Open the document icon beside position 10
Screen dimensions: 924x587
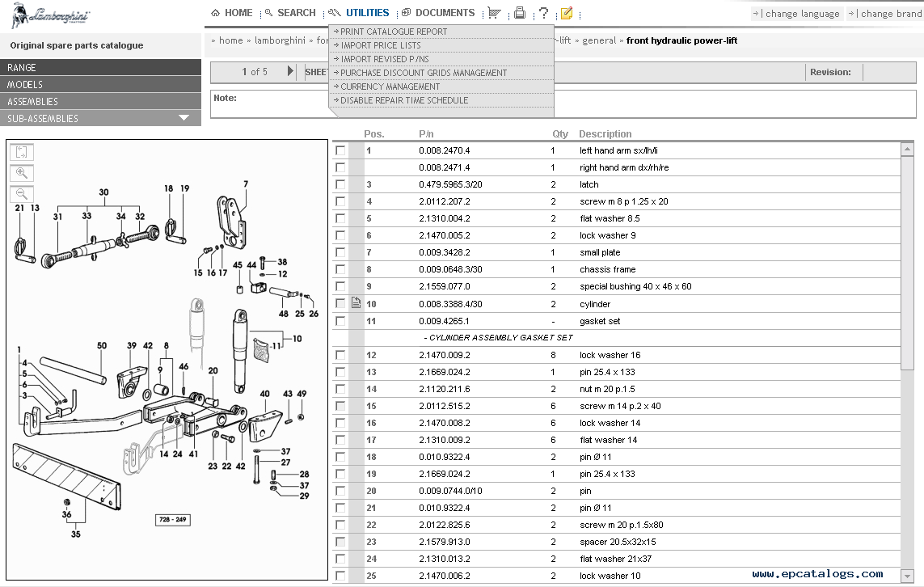(356, 304)
